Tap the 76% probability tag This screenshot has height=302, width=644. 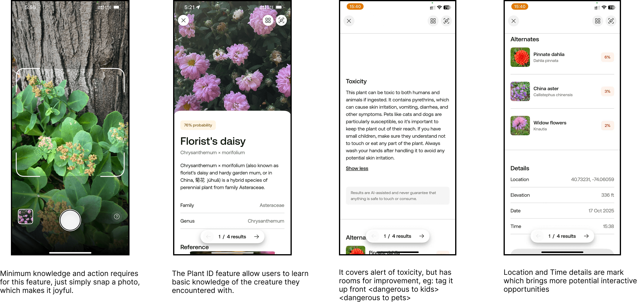pos(198,125)
